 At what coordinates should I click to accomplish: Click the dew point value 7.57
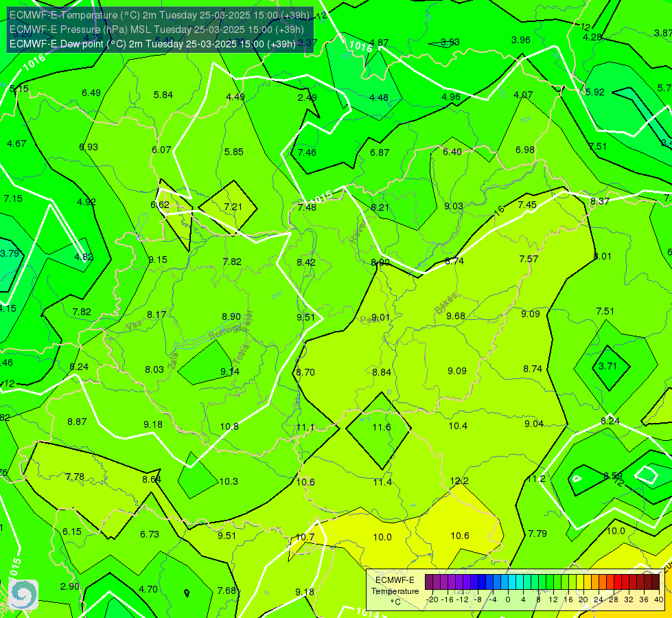(529, 259)
